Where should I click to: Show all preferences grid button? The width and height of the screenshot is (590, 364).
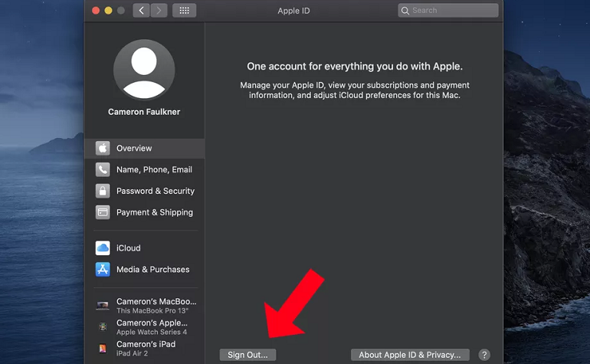coord(185,11)
